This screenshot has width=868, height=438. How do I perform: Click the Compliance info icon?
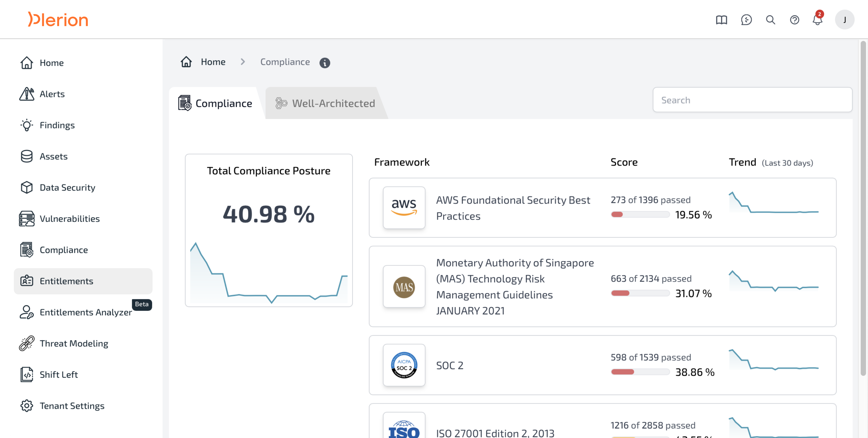click(x=325, y=63)
